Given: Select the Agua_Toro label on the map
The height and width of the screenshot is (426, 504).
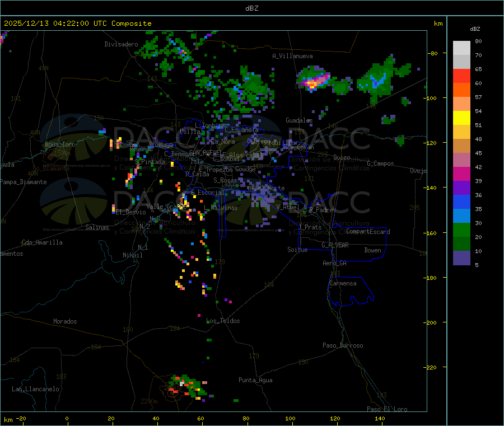Looking at the screenshot, I should 60,144.
